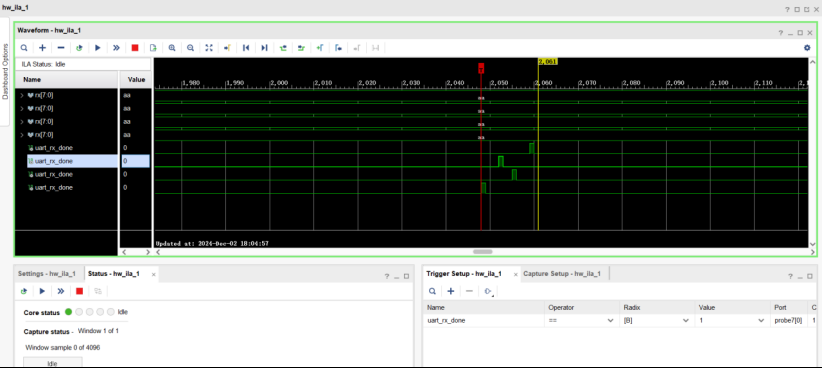This screenshot has width=822, height=368.
Task: Click the Value column header in the waveform
Action: coord(135,80)
